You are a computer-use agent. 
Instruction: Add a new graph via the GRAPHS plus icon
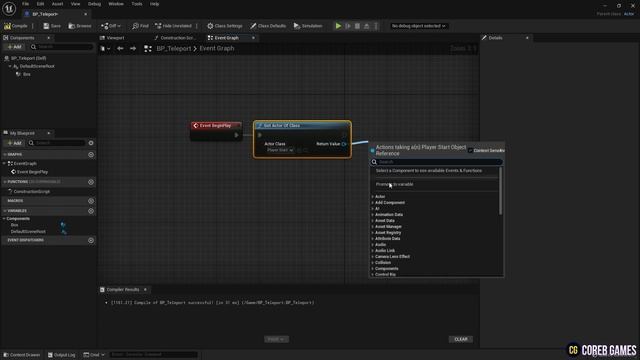(91, 155)
